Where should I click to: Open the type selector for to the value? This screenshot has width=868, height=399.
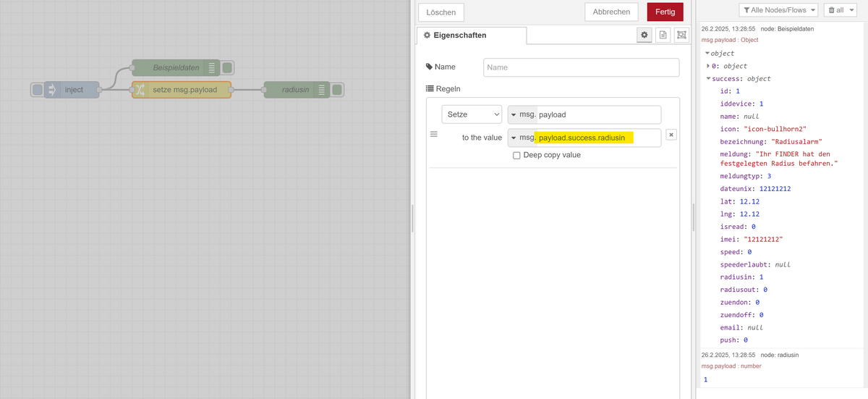tap(522, 138)
